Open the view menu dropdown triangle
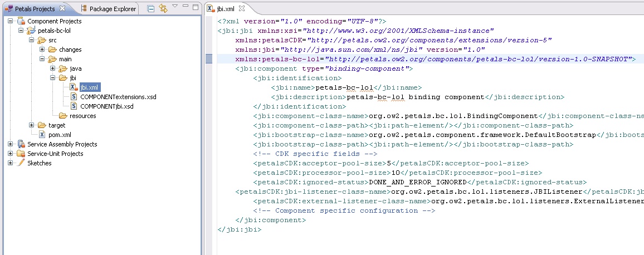The height and width of the screenshot is (255, 644). coord(175,6)
